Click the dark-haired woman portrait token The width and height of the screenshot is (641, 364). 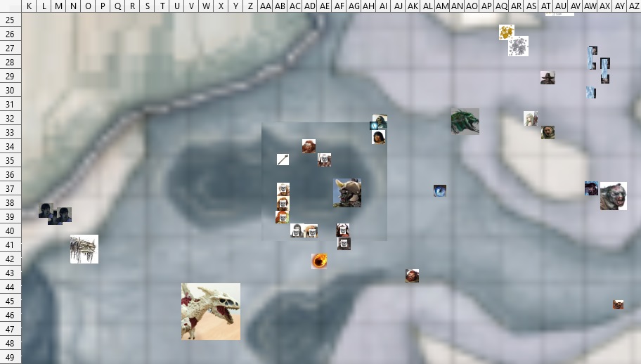(x=378, y=137)
